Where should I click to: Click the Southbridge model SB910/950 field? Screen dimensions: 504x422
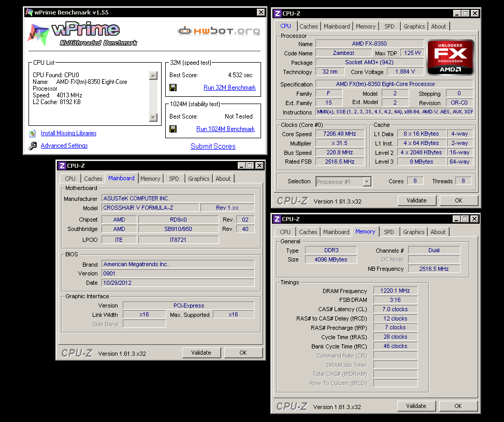pyautogui.click(x=178, y=229)
